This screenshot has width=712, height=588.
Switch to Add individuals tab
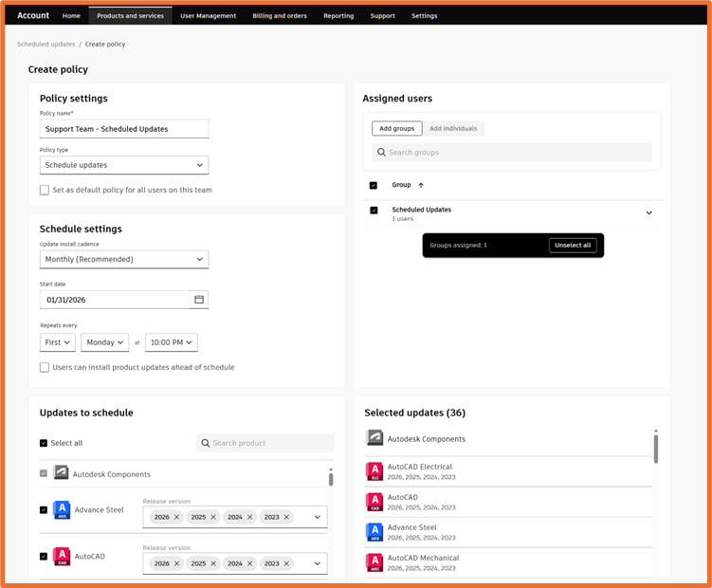pyautogui.click(x=453, y=129)
